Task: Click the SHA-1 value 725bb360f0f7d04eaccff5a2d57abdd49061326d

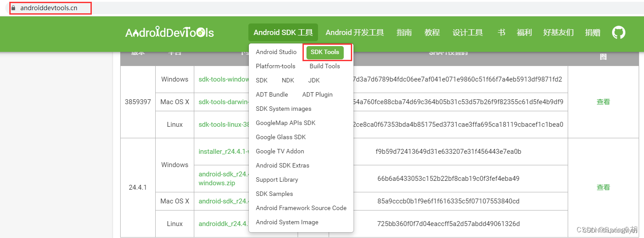Action: coord(448,224)
